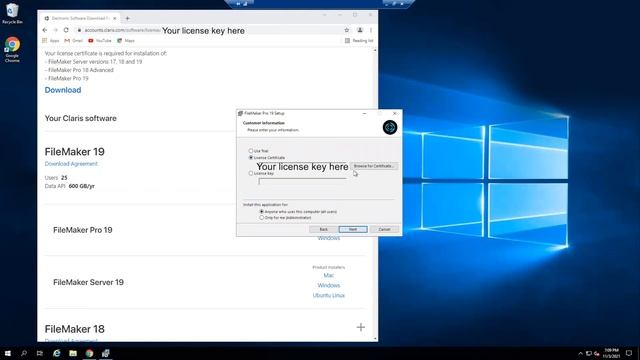Open the Google Chrome desktop shortcut

pos(12,49)
